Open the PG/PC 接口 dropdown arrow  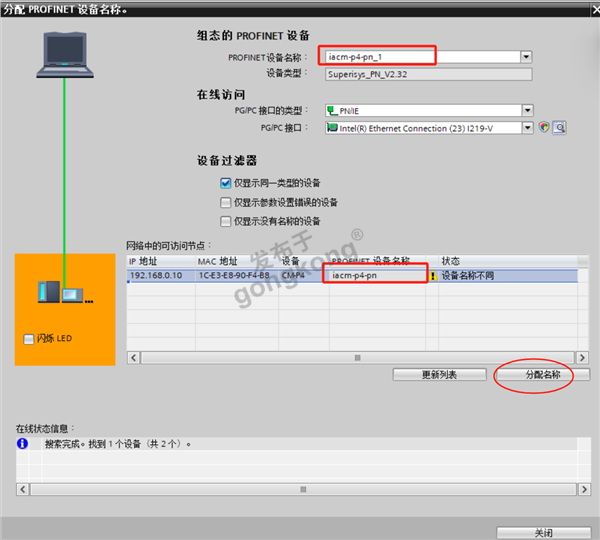(528, 127)
